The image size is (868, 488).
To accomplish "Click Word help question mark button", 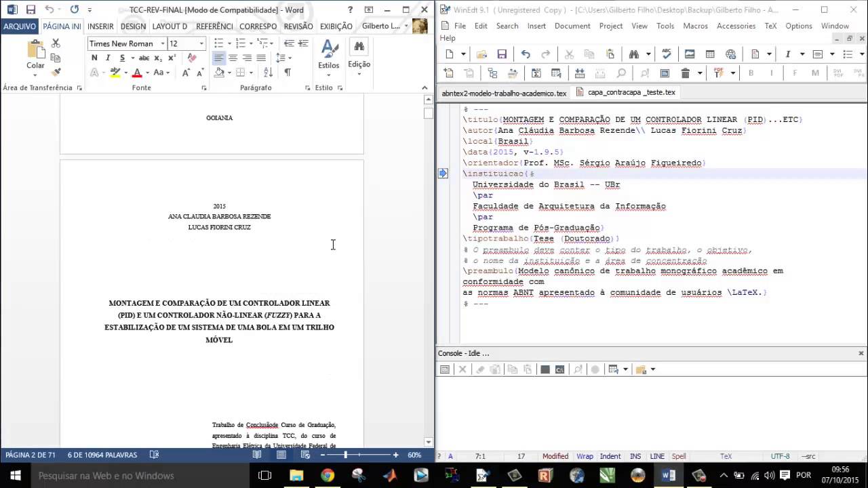I will [350, 10].
